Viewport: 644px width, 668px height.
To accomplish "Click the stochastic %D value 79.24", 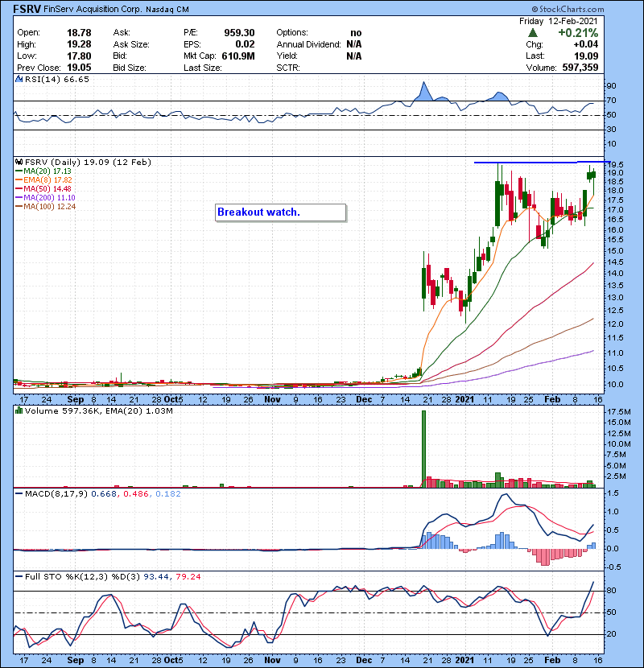I will pos(188,577).
